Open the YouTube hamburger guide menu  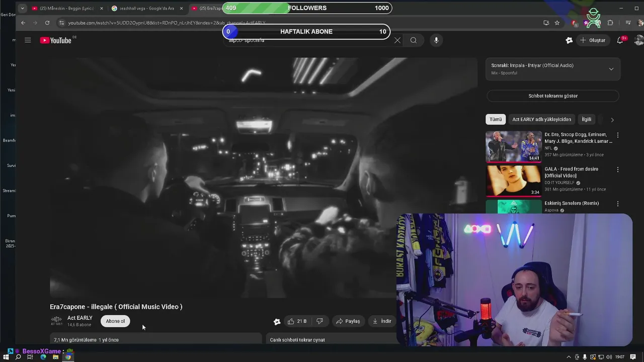(28, 40)
